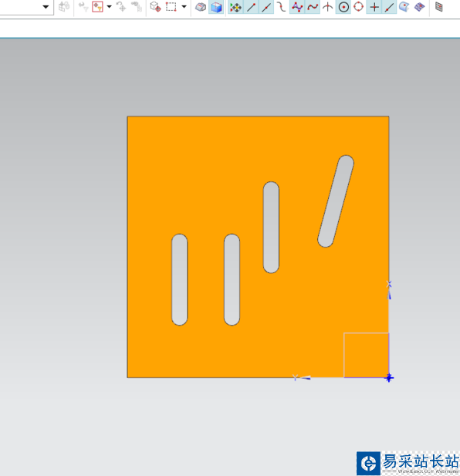Viewport: 460px width, 476px height.
Task: Click the greyed-out restore selection icon
Action: click(121, 7)
